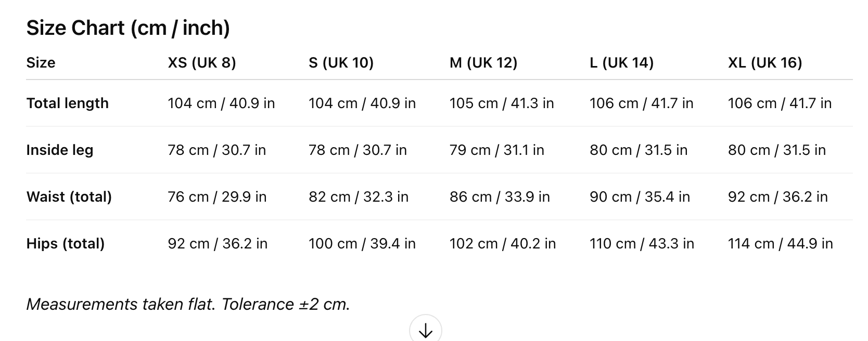
Task: Click the 105 cm / 41.3 in length cell
Action: (x=501, y=103)
